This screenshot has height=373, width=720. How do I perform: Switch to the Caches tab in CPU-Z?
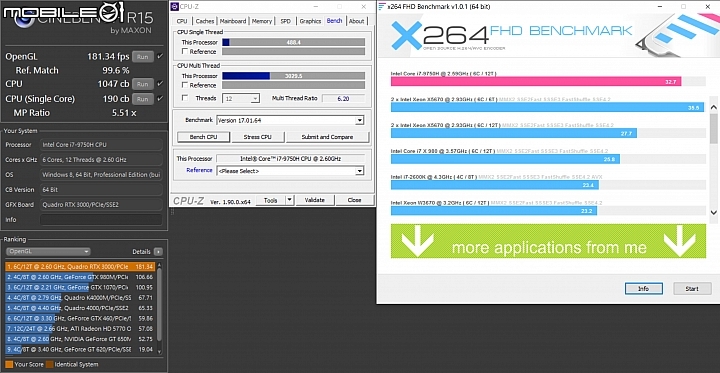point(205,21)
